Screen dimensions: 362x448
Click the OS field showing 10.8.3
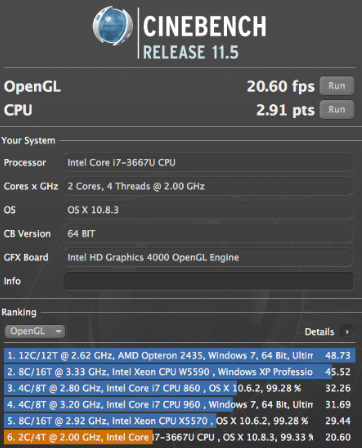pos(208,210)
